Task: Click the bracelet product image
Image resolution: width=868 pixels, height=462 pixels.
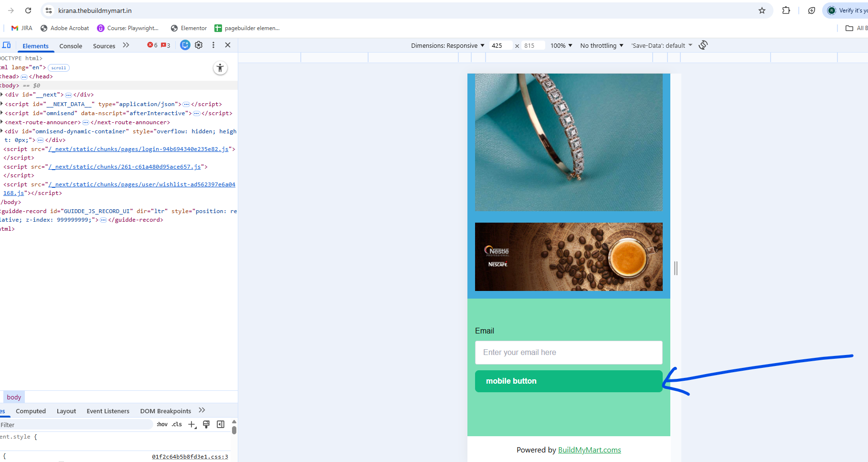Action: (x=569, y=142)
